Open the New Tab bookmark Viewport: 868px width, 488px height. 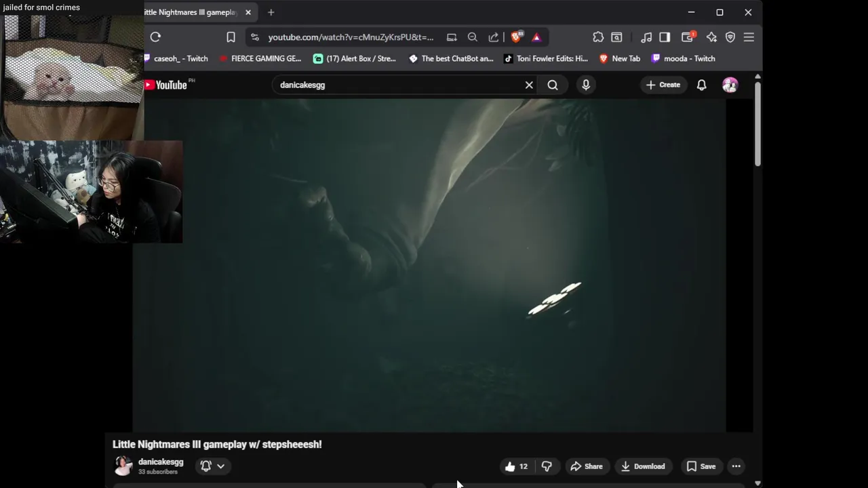pos(620,58)
